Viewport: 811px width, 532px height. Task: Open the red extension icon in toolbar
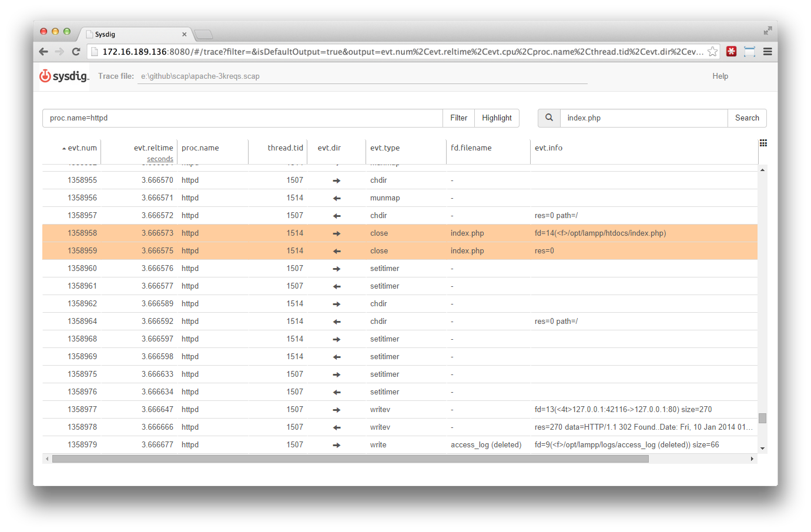(731, 52)
